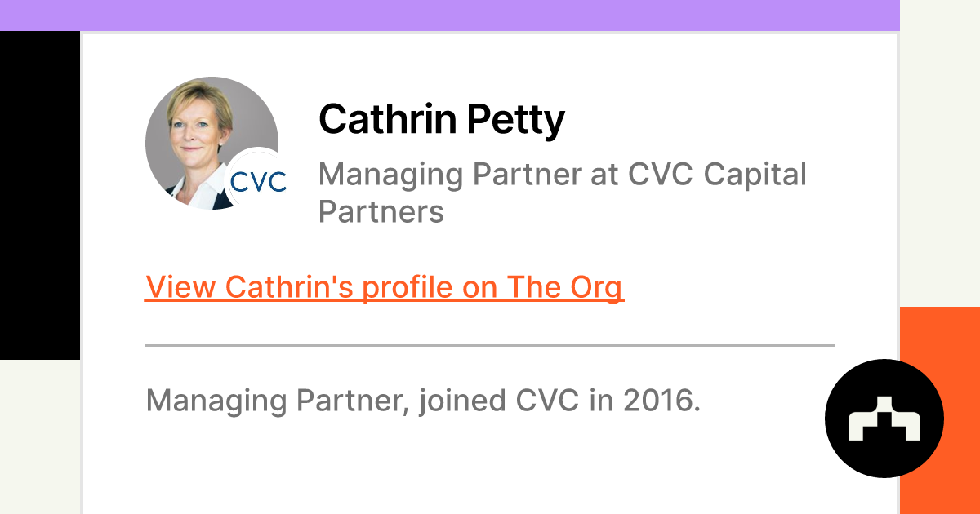Click "Managing Partner," at start of description
The image size is (980, 514).
(278, 401)
